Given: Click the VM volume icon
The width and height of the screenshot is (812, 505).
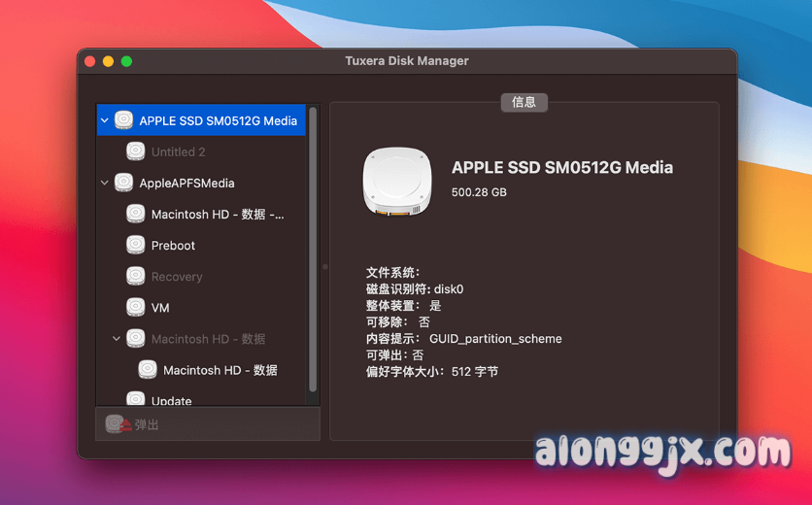Looking at the screenshot, I should click(x=136, y=308).
